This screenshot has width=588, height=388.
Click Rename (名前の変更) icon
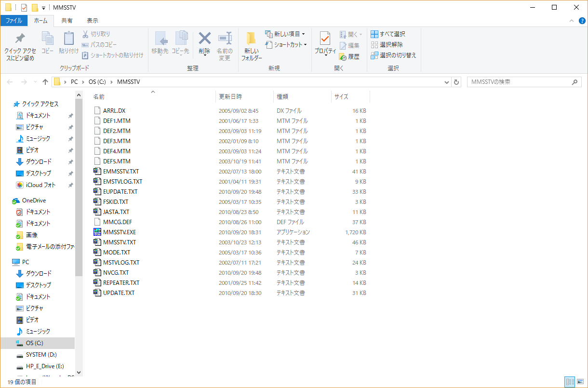(225, 39)
